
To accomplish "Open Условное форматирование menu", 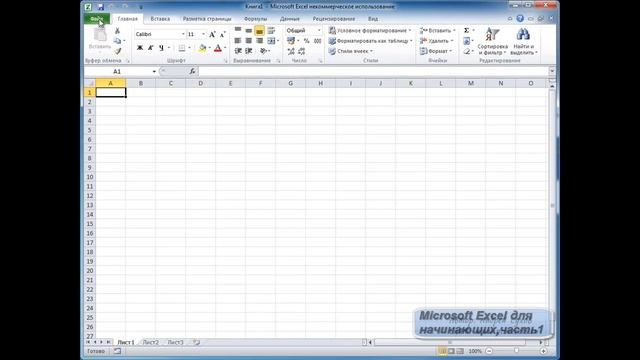I will pyautogui.click(x=370, y=31).
